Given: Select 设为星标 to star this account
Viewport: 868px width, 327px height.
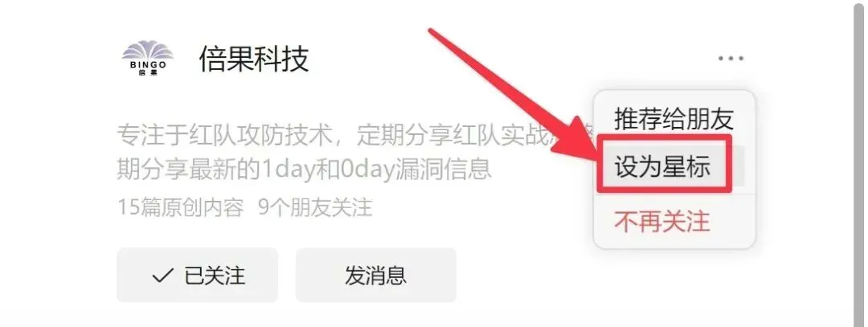Looking at the screenshot, I should point(662,166).
